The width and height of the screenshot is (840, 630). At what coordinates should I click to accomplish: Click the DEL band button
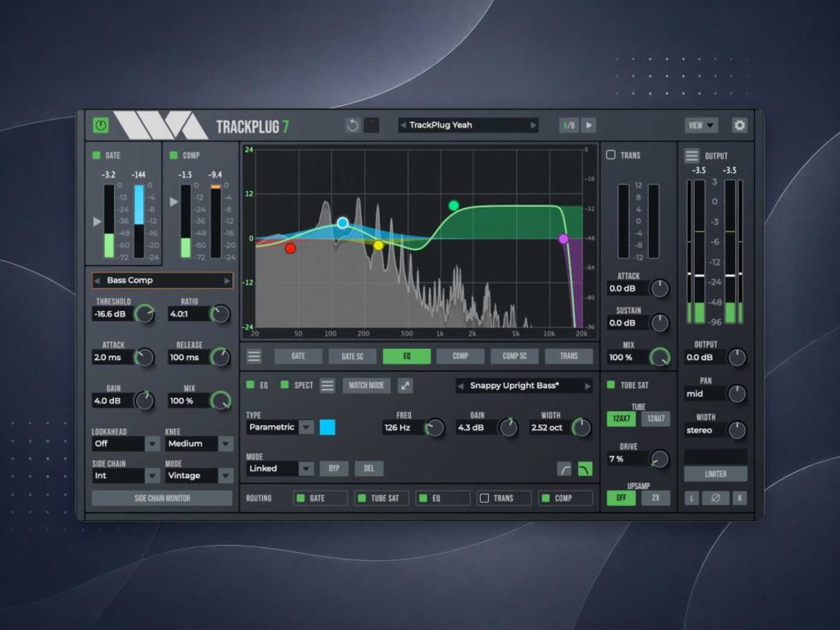(x=369, y=468)
